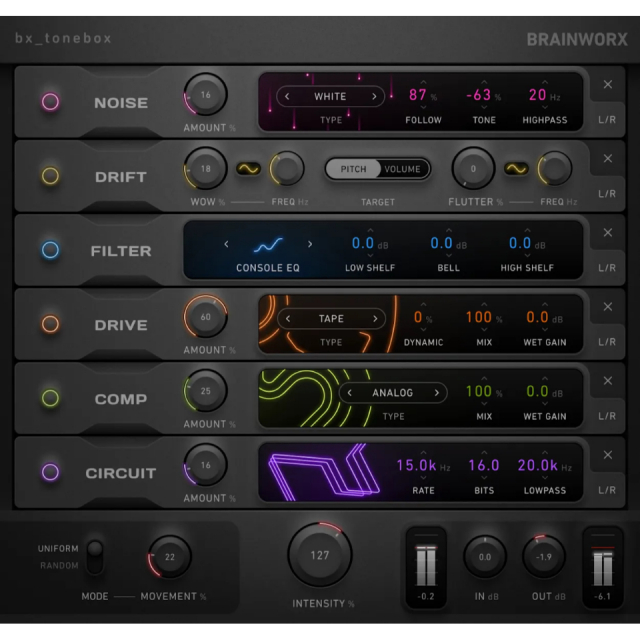This screenshot has height=640, width=640.
Task: Select previous noise type before WHITE
Action: (287, 96)
